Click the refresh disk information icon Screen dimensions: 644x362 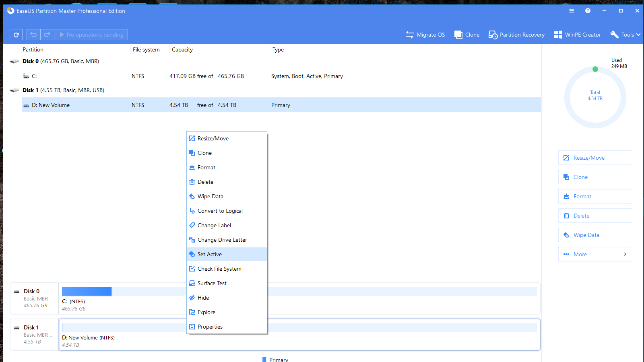click(16, 35)
